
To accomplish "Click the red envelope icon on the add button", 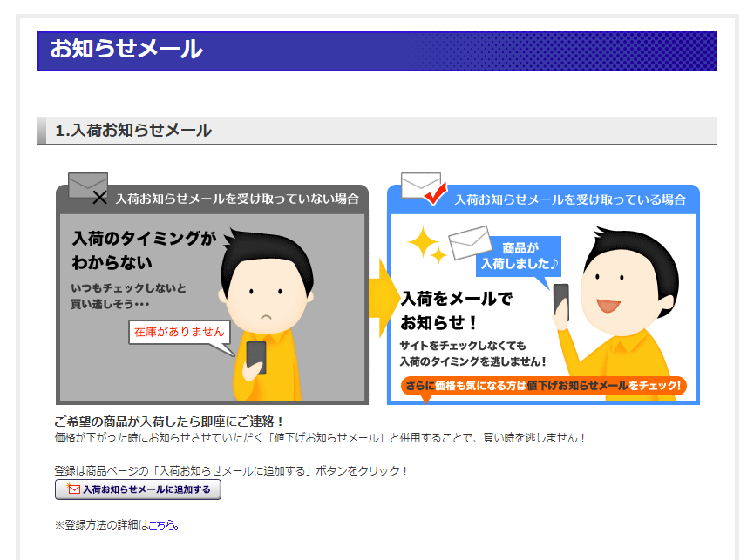I will (x=73, y=489).
